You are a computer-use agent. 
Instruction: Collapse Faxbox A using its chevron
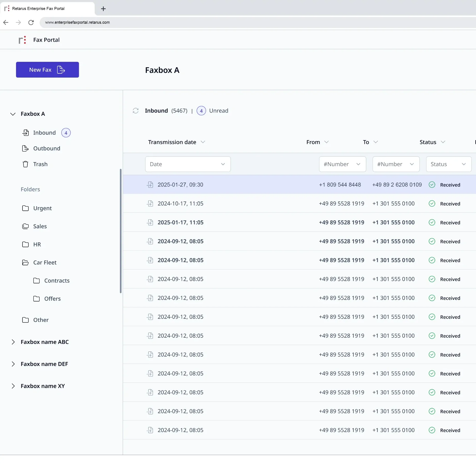pos(13,114)
